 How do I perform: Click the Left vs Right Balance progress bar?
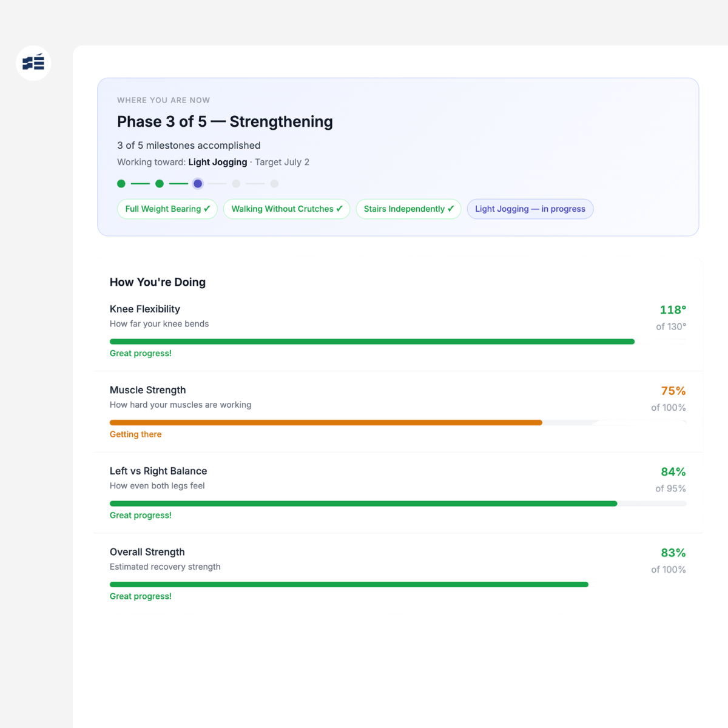[398, 504]
